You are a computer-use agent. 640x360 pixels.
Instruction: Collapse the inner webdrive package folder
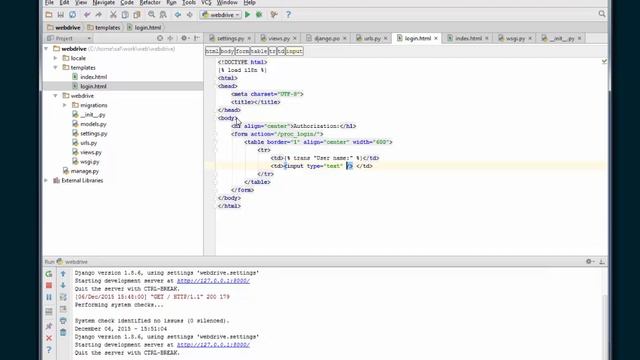point(56,96)
